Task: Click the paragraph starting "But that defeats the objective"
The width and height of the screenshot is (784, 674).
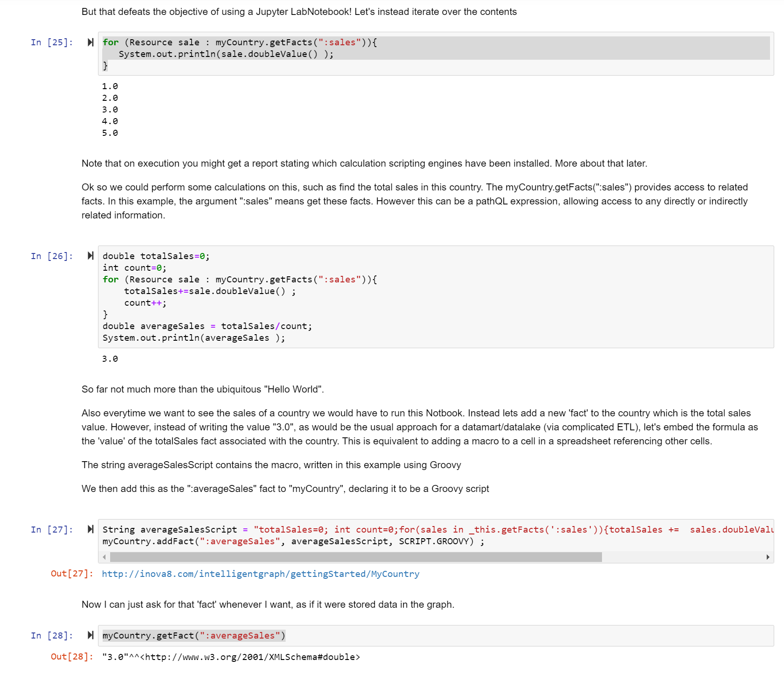Action: pyautogui.click(x=299, y=12)
